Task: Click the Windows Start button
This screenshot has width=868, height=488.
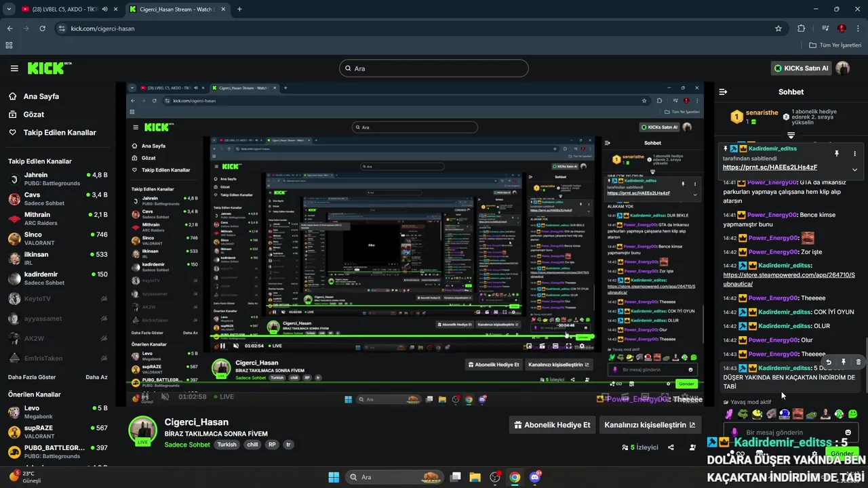Action: (x=334, y=477)
